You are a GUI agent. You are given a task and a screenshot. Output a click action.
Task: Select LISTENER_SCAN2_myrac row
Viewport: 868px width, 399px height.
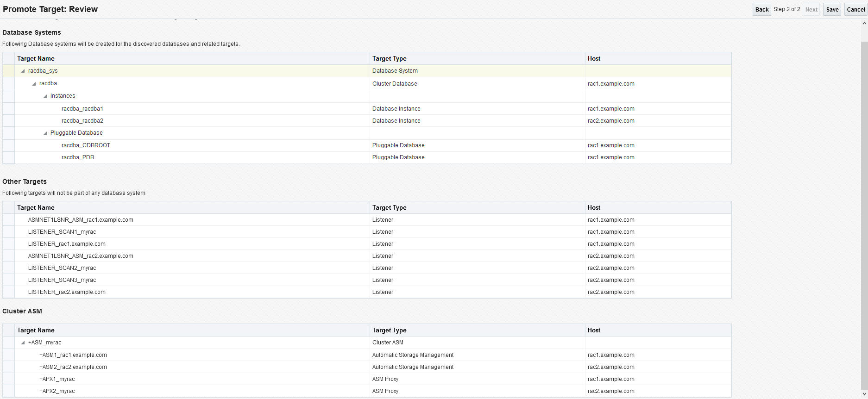[367, 268]
